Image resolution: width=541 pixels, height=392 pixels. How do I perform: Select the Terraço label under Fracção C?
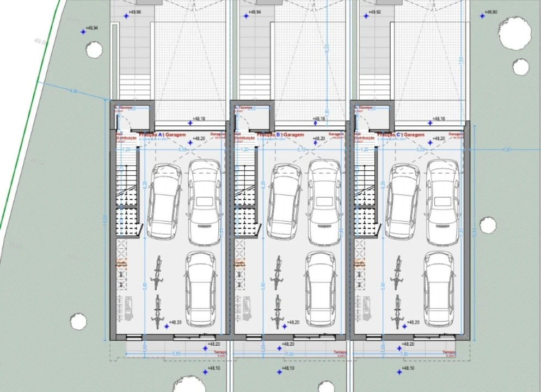click(448, 353)
